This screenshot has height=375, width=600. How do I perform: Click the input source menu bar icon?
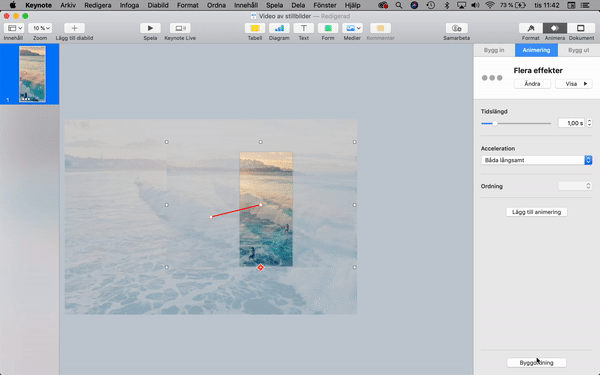click(x=571, y=5)
